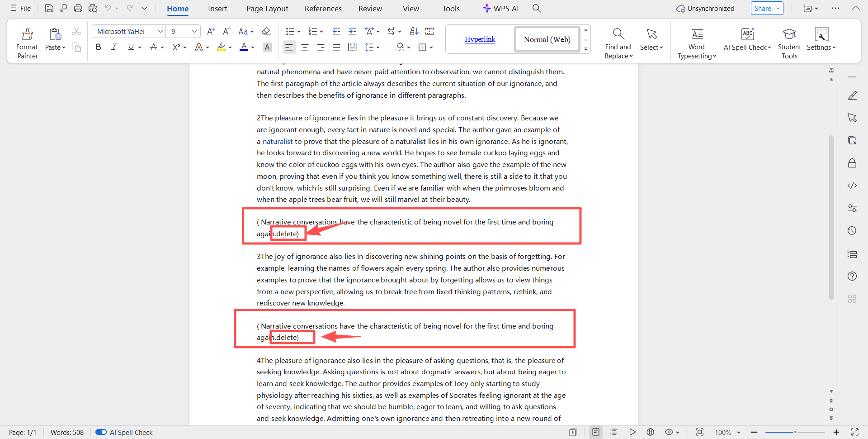Screen dimensions: 868x439
Task: Switch to the outline view mode
Action: tap(613, 432)
